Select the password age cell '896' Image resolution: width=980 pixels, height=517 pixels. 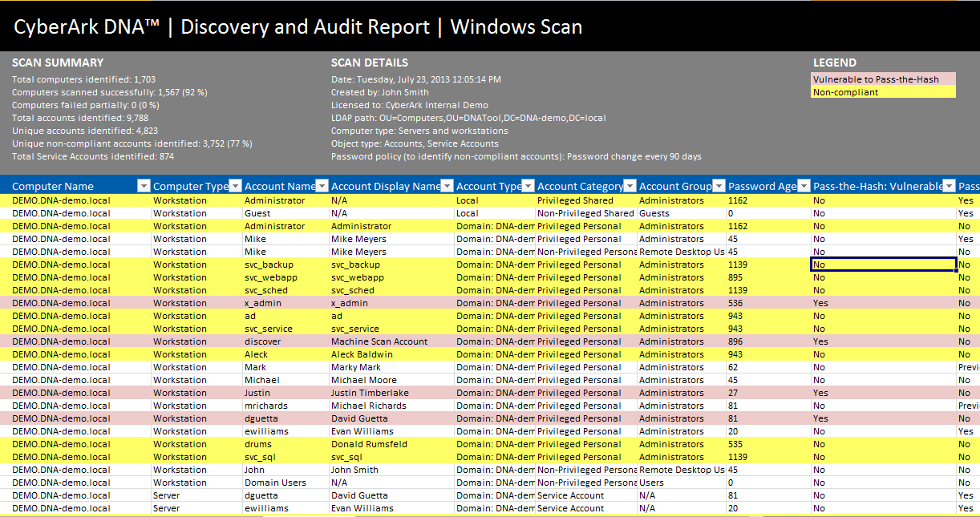point(768,341)
